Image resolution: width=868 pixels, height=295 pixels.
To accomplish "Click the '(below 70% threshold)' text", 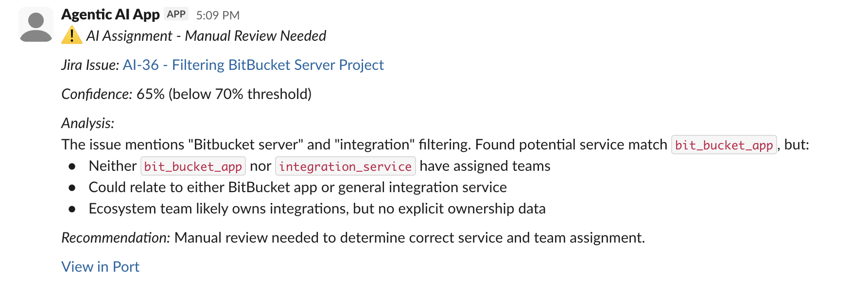I will [x=240, y=94].
